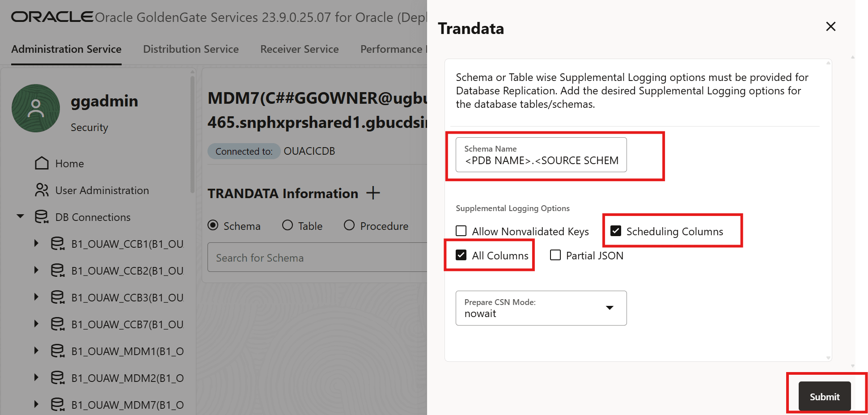Image resolution: width=868 pixels, height=415 pixels.
Task: Uncheck the All Columns option
Action: 461,255
